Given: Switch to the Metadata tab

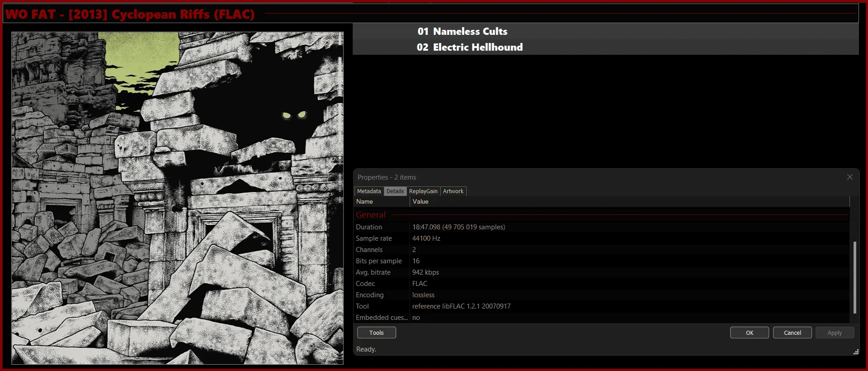Looking at the screenshot, I should (x=369, y=191).
